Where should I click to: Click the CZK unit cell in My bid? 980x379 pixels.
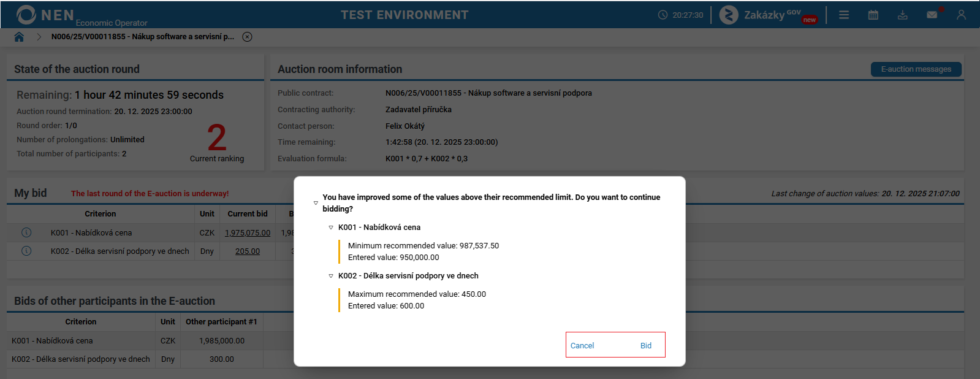[x=207, y=233]
